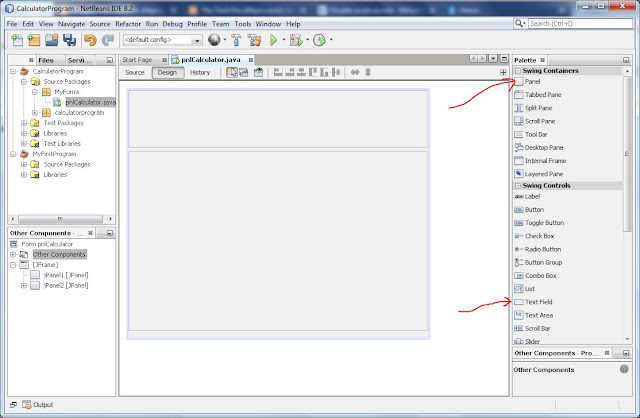Click the Undo arrow icon

pos(90,40)
